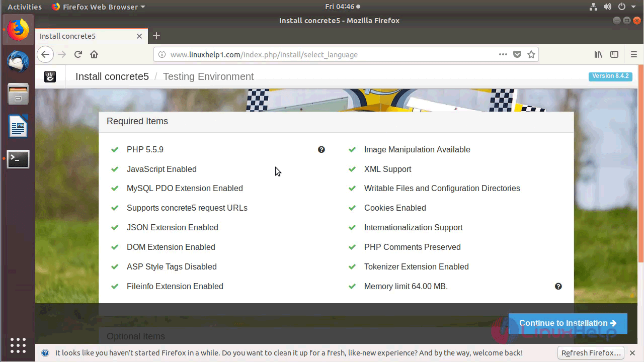The image size is (644, 362).
Task: Open the Terminal dock icon
Action: click(x=19, y=159)
